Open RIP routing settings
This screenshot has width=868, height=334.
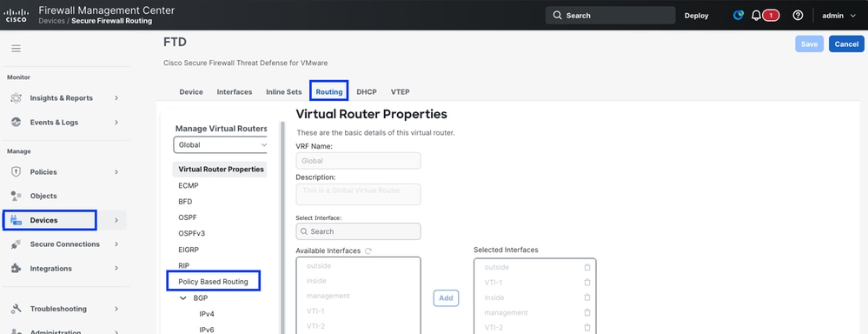pos(184,266)
